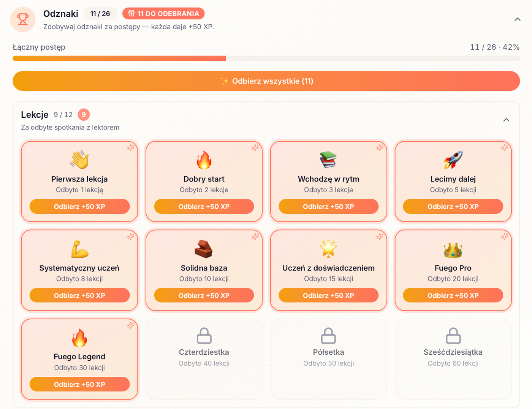This screenshot has width=532, height=409.
Task: Click the lock icon on Półsetka badge
Action: [328, 336]
